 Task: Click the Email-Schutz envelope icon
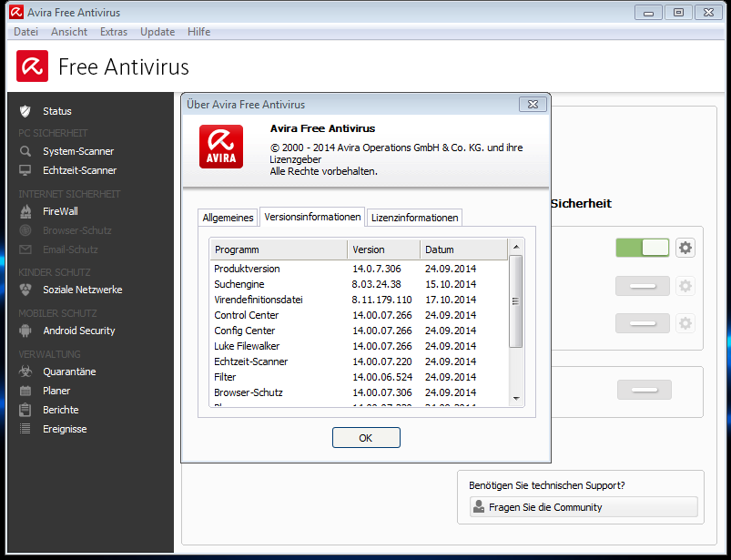tap(25, 249)
